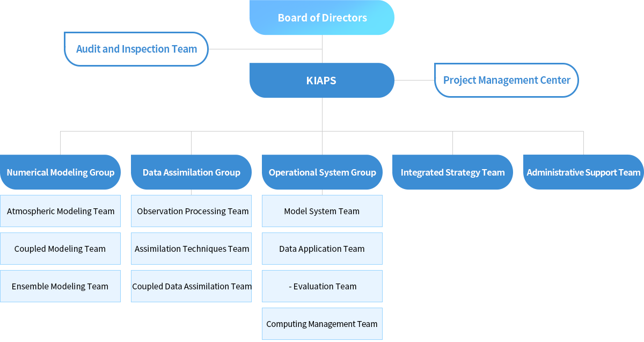Click the Administrative Support Team box
This screenshot has height=342, width=644.
pos(583,172)
